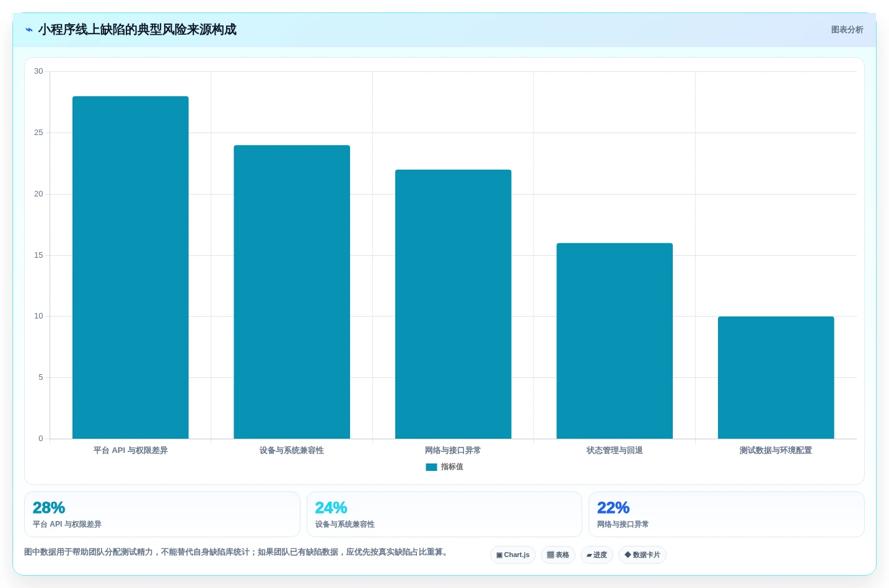This screenshot has height=588, width=889.
Task: Click the y-axis value 15
Action: tap(38, 255)
